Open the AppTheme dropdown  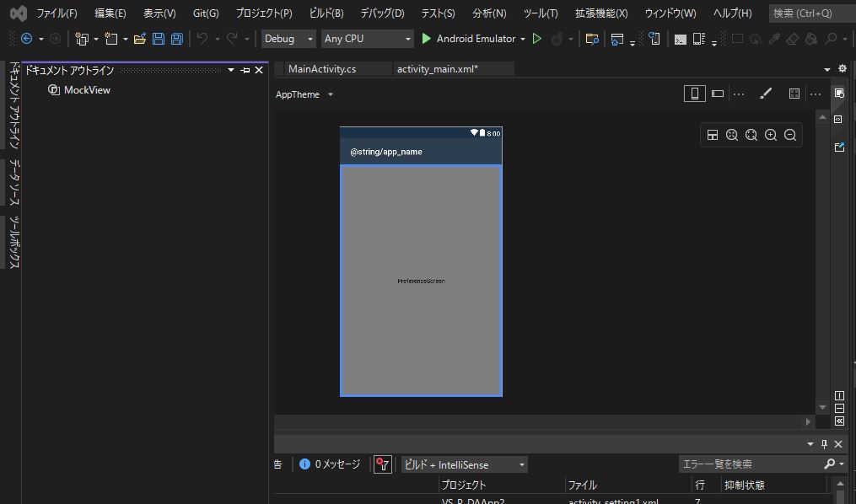click(304, 94)
